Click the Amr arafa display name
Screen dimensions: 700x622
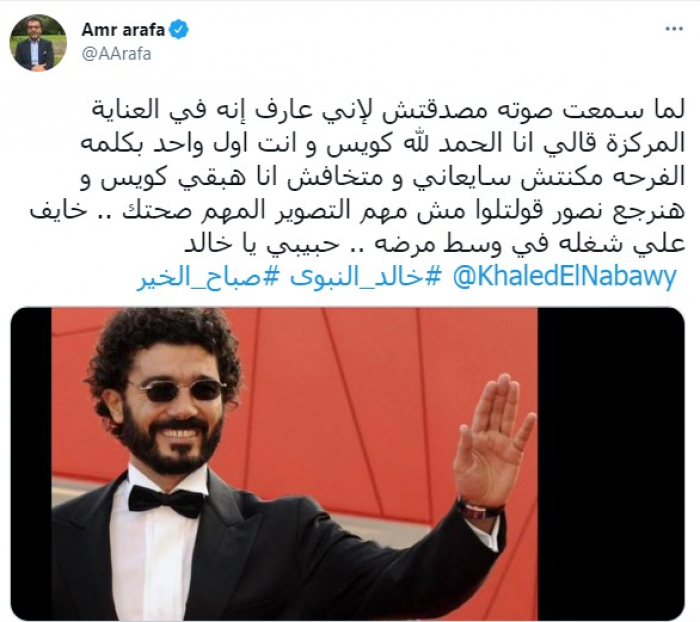[123, 30]
